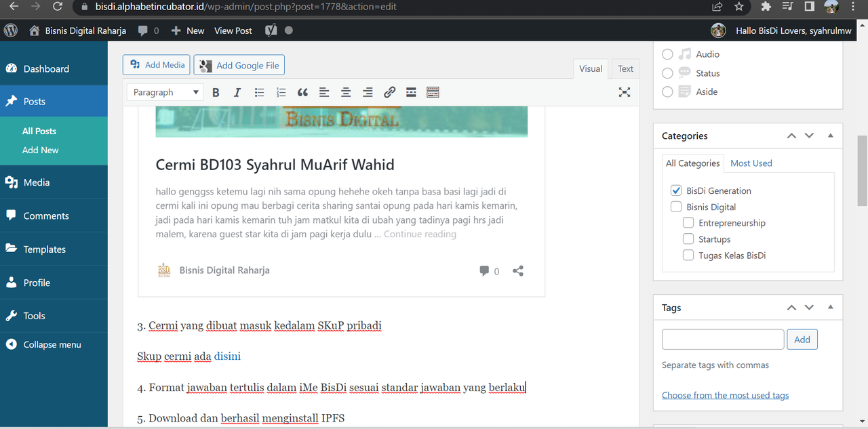Click the Add Google File button
This screenshot has height=429, width=868.
tap(239, 65)
